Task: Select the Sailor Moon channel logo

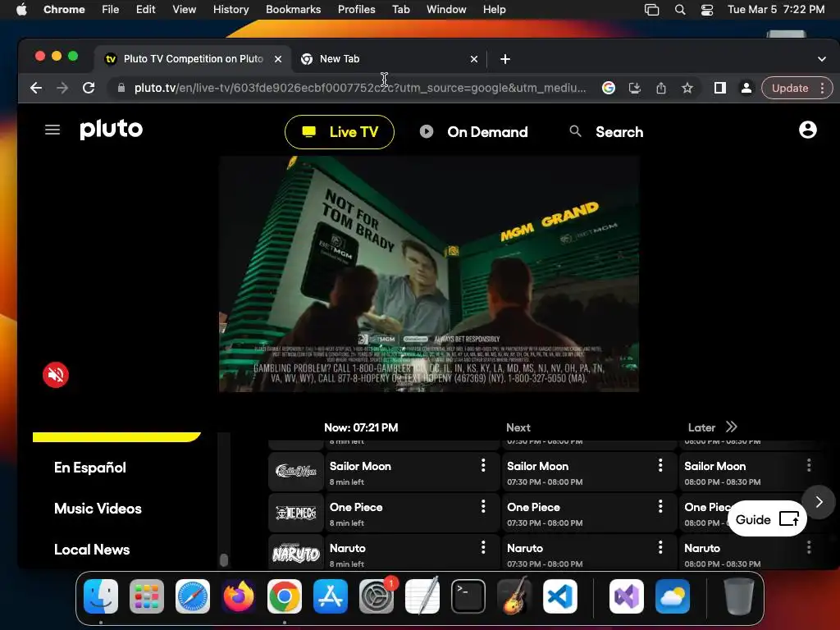Action: 296,472
